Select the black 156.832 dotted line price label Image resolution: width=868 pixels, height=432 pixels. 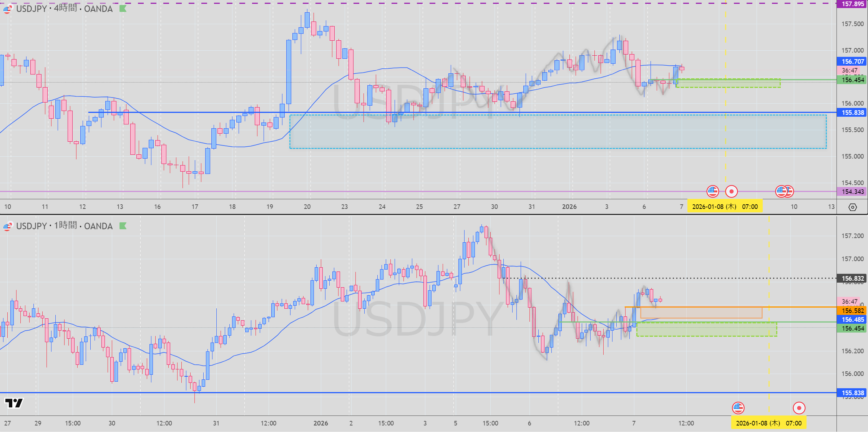click(x=852, y=278)
